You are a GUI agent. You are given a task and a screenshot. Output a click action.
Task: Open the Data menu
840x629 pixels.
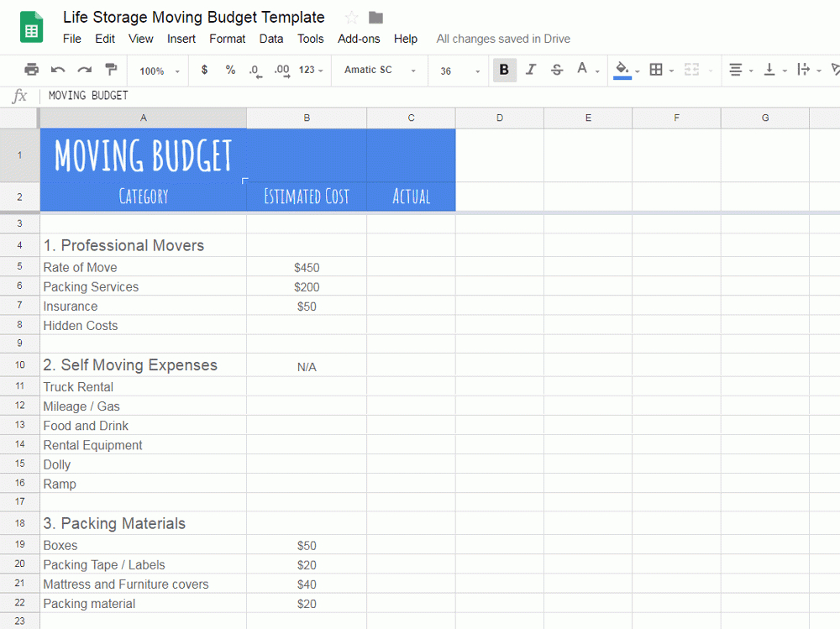coord(271,39)
